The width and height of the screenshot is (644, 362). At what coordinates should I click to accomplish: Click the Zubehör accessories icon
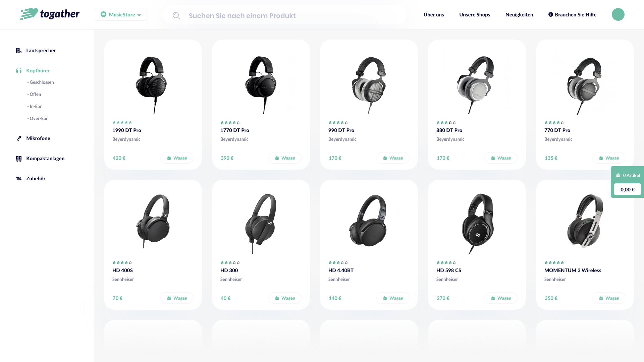tap(19, 178)
